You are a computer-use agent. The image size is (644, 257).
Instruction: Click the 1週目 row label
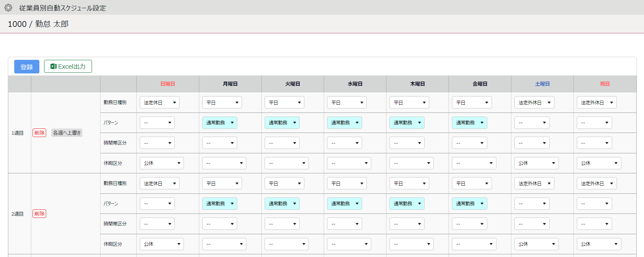(x=18, y=133)
